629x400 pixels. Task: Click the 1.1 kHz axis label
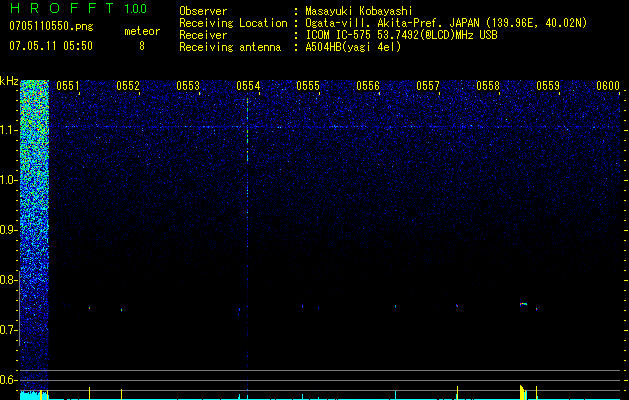pyautogui.click(x=9, y=130)
